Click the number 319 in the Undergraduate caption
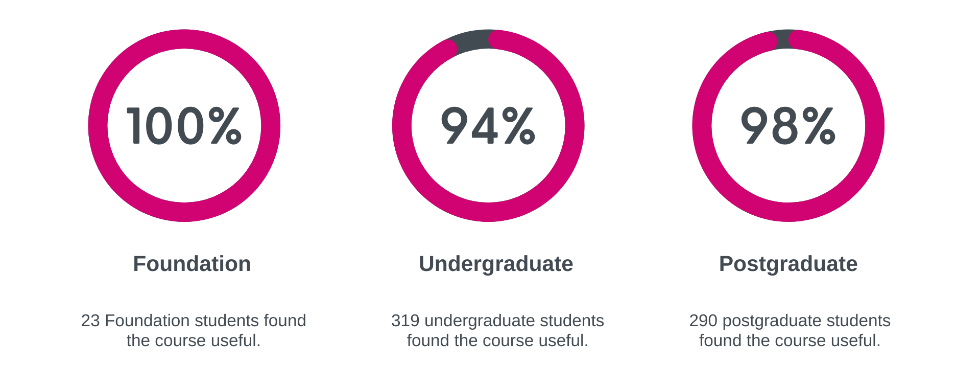The height and width of the screenshot is (385, 980). click(x=405, y=321)
